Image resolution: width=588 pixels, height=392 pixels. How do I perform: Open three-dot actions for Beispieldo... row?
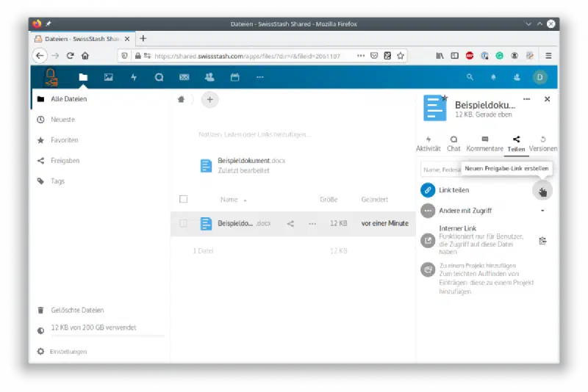point(312,223)
